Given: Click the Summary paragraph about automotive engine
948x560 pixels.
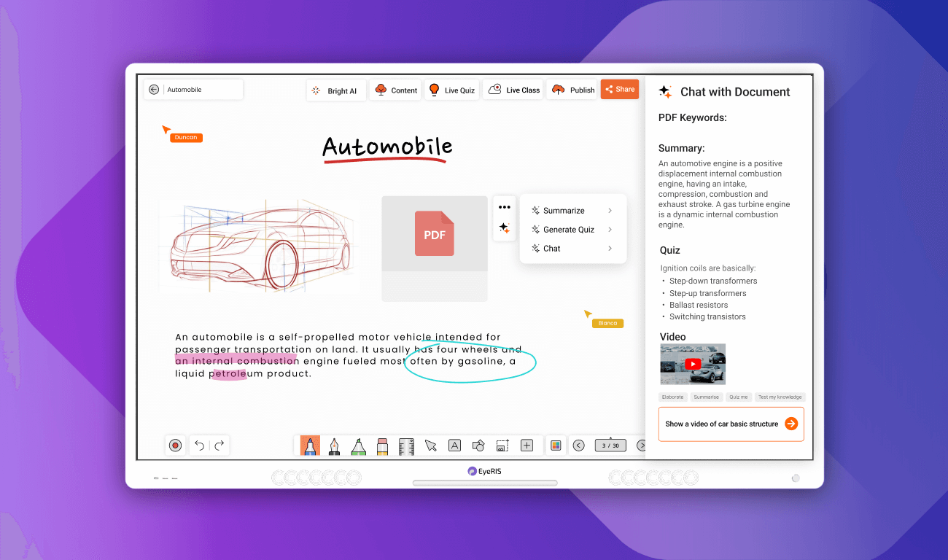Looking at the screenshot, I should coord(724,194).
